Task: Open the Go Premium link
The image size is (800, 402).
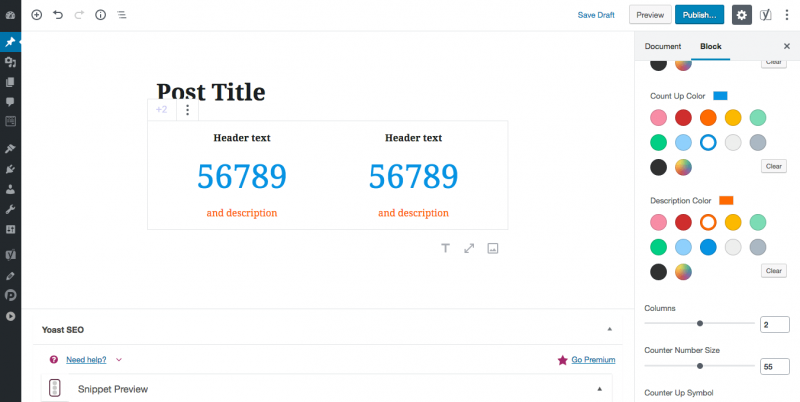Action: tap(593, 360)
